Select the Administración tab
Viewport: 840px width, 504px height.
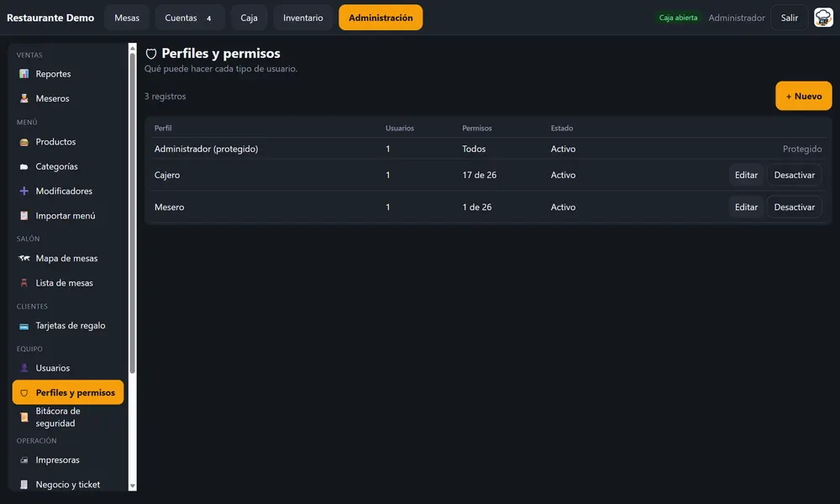click(381, 18)
